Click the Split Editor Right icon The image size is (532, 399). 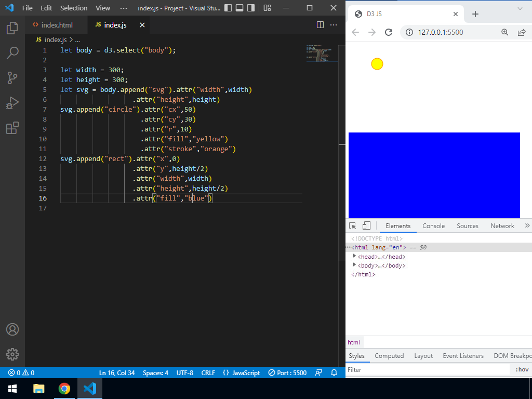320,25
